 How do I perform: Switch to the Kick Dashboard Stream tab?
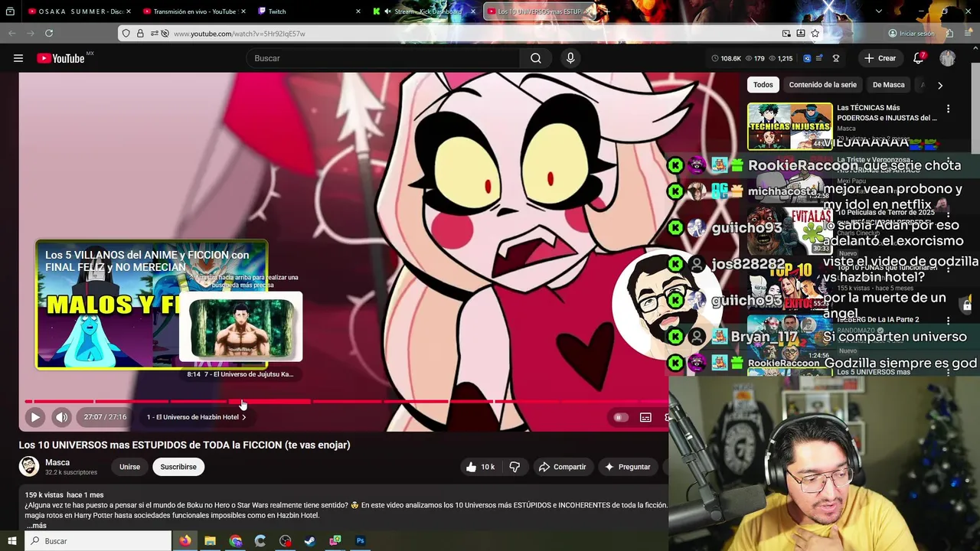[423, 11]
